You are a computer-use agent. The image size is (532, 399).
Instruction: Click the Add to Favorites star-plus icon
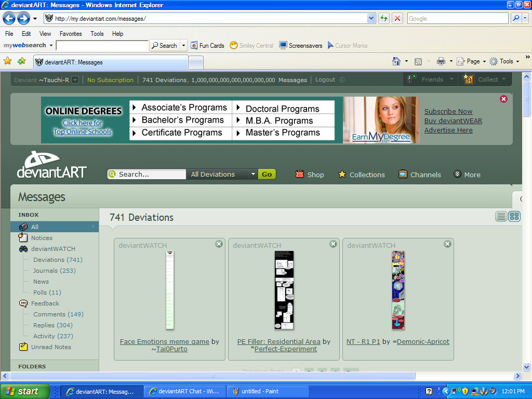click(x=22, y=61)
